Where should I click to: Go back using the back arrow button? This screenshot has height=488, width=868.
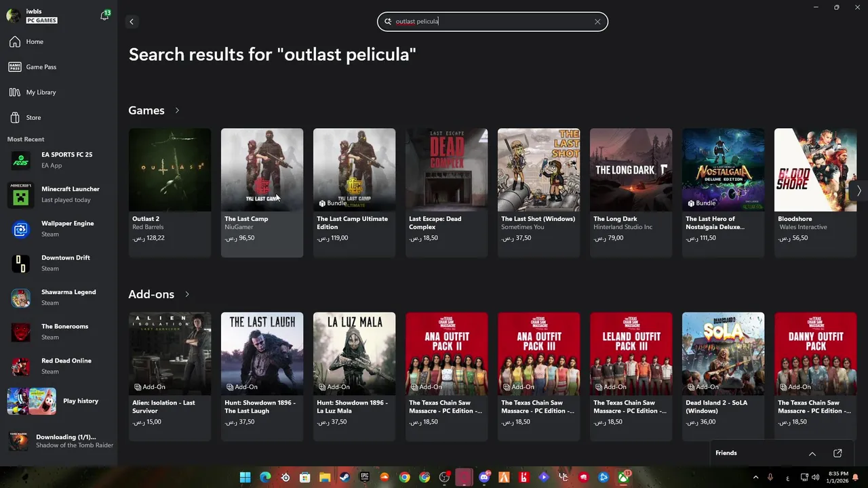pos(132,22)
